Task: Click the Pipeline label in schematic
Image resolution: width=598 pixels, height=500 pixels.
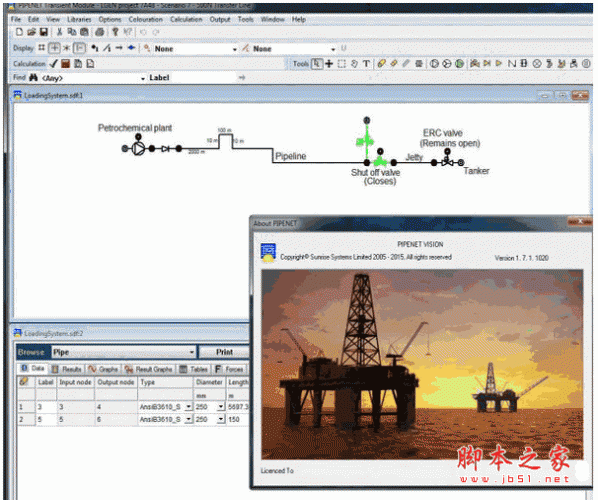Action: click(291, 156)
